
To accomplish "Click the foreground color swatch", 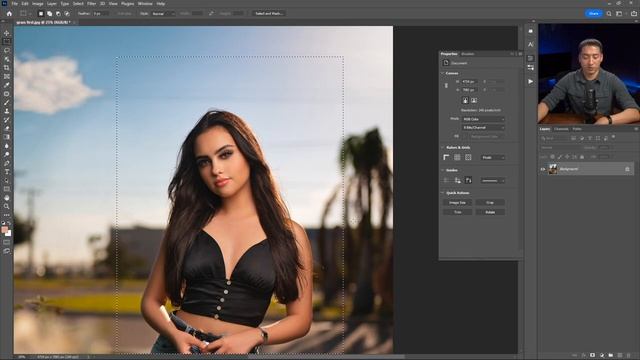I will 4,230.
